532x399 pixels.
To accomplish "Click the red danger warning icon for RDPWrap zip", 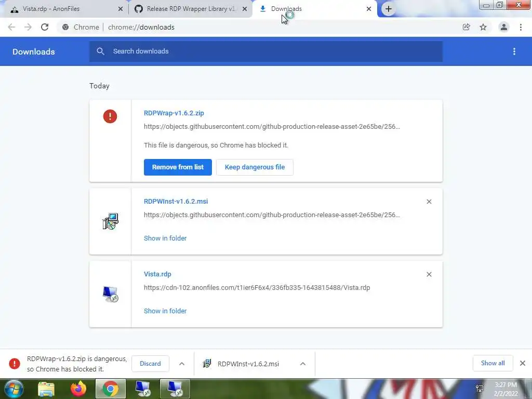I will click(110, 116).
